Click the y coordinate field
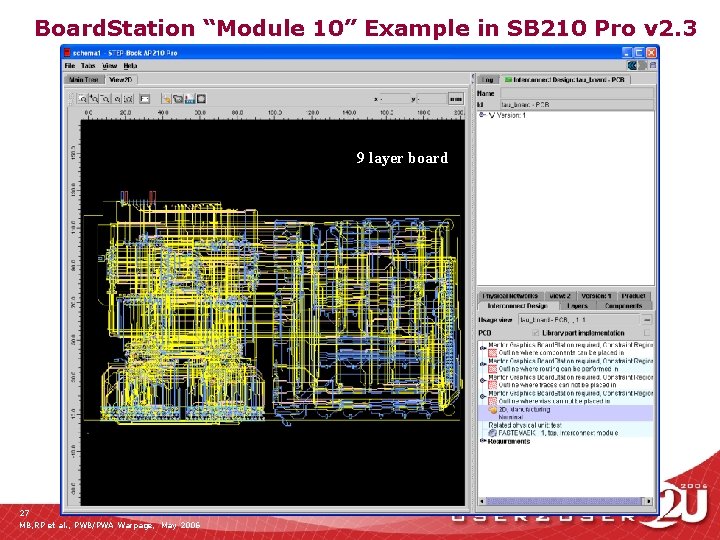The width and height of the screenshot is (720, 540). coord(432,99)
